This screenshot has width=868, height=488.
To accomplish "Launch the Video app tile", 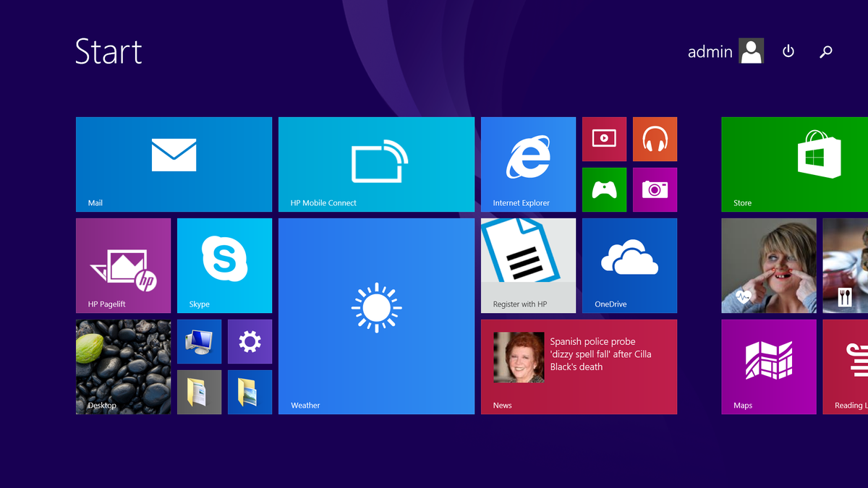I will 604,139.
